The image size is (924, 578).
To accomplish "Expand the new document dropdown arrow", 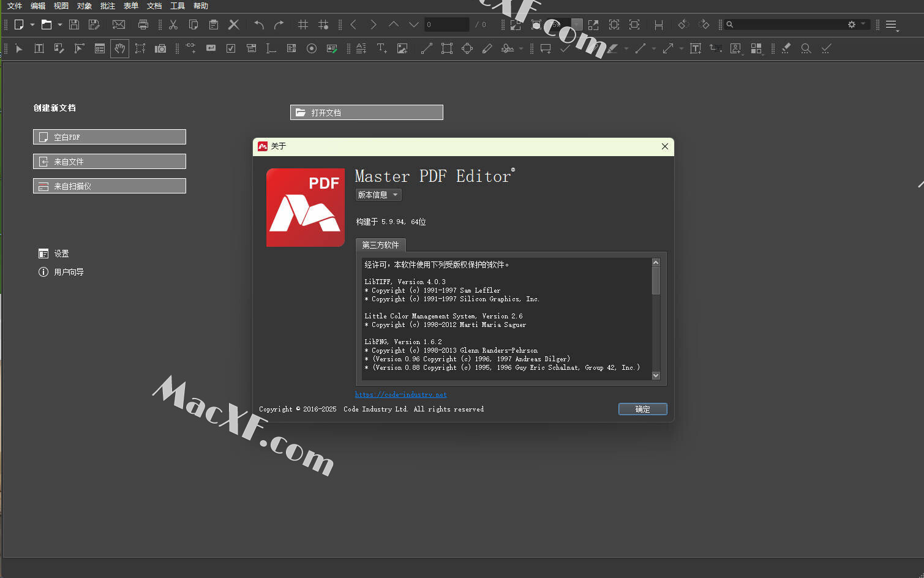I will point(32,24).
